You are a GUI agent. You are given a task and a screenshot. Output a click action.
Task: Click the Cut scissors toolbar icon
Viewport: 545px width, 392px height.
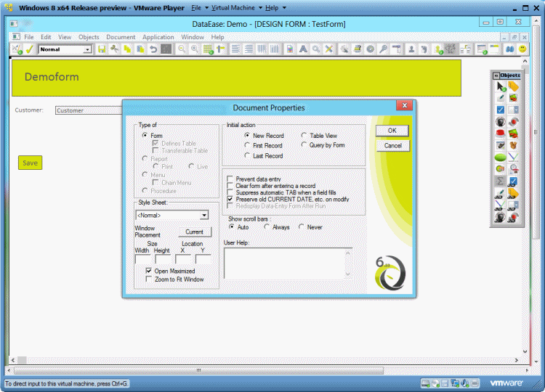114,49
